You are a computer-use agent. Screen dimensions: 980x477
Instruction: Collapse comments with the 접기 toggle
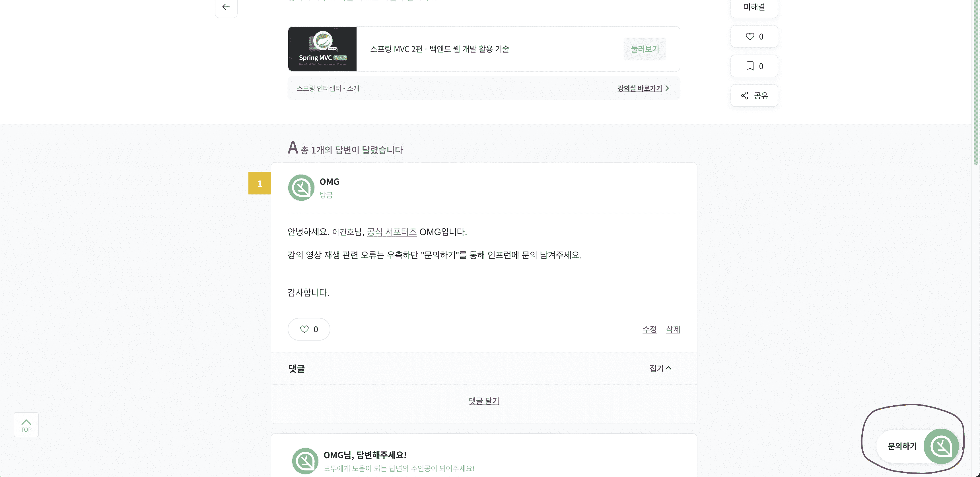pyautogui.click(x=660, y=368)
